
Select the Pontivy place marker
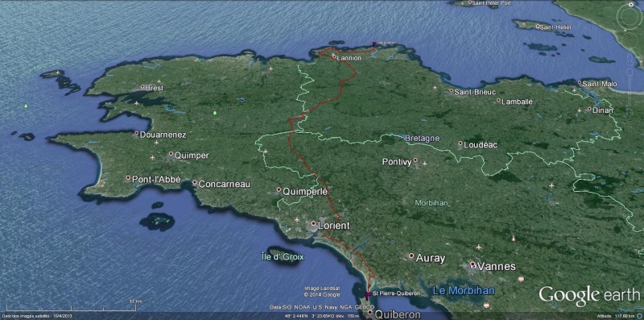pyautogui.click(x=415, y=160)
